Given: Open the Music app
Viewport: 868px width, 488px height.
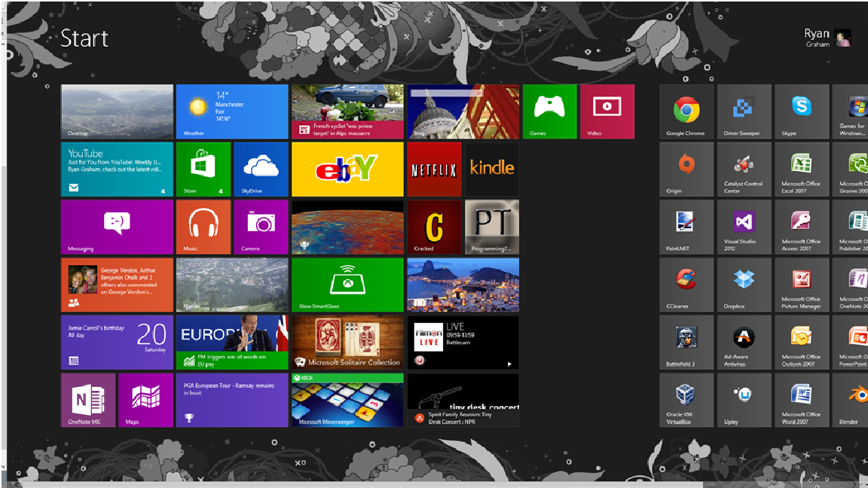Looking at the screenshot, I should pyautogui.click(x=203, y=227).
